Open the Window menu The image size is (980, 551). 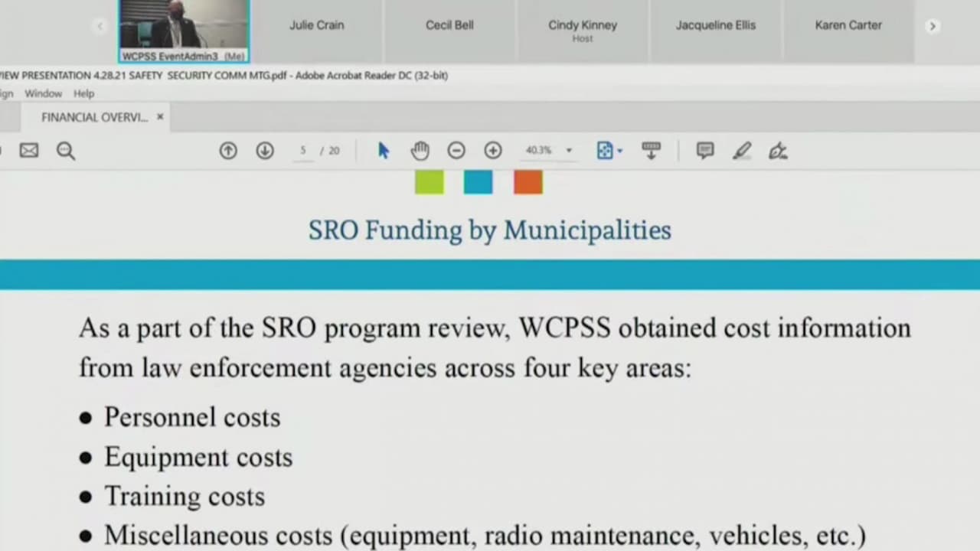43,93
